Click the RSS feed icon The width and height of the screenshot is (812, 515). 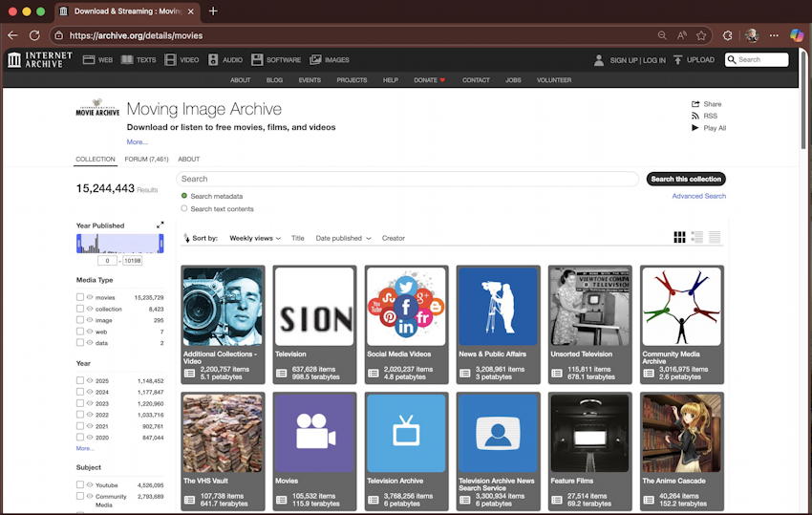695,116
